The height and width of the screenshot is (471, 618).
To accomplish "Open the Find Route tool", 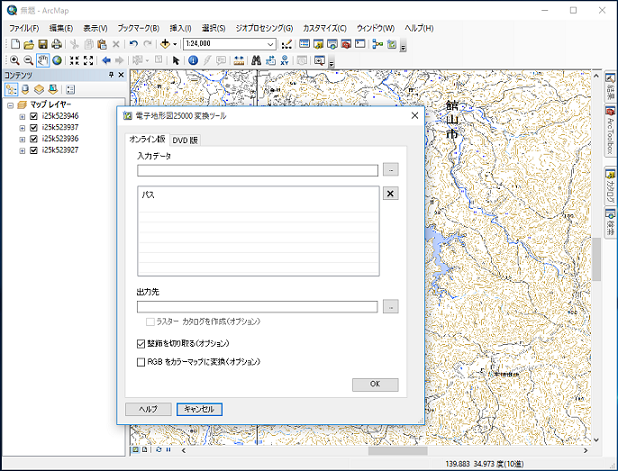I will tap(270, 60).
